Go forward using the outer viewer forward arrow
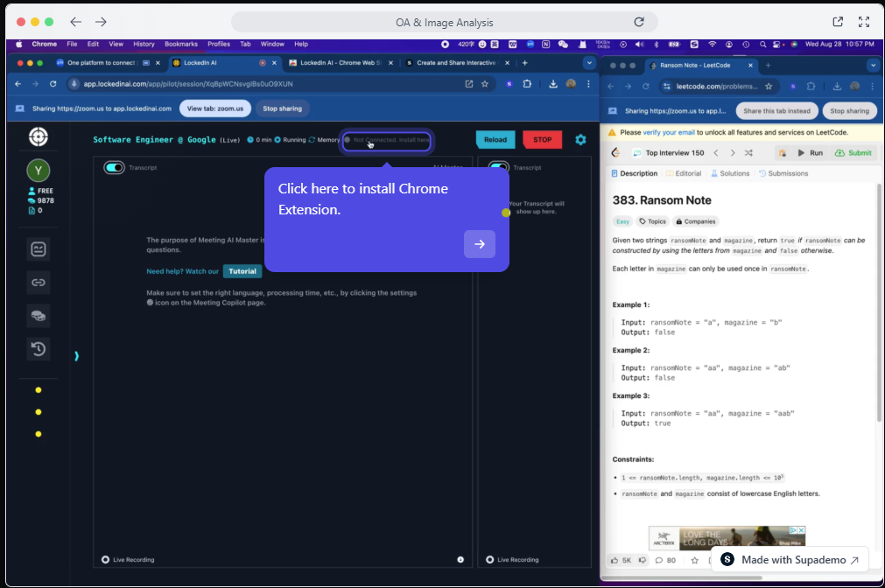The width and height of the screenshot is (885, 588). click(x=101, y=22)
